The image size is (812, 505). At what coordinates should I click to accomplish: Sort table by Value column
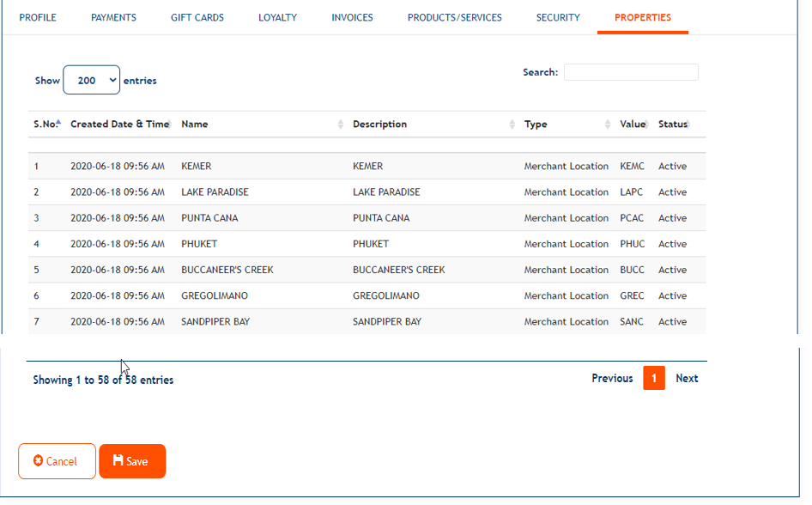pos(632,125)
